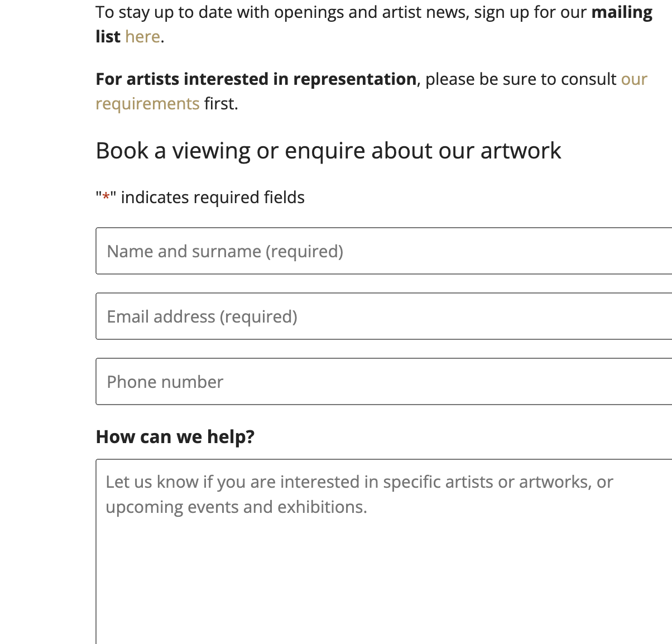The image size is (672, 644).
Task: Click 'For artists interested in representation' bold text
Action: (x=256, y=79)
